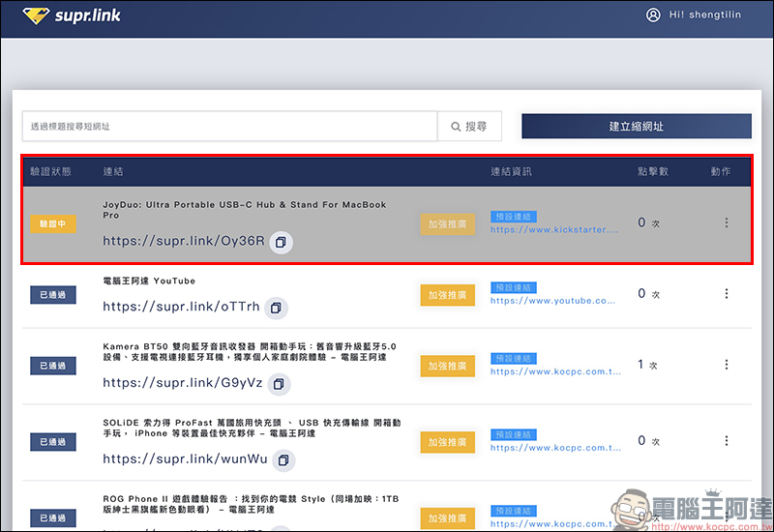
Task: Click the 預設連結 tag in the Kamera BT50 row
Action: [514, 359]
